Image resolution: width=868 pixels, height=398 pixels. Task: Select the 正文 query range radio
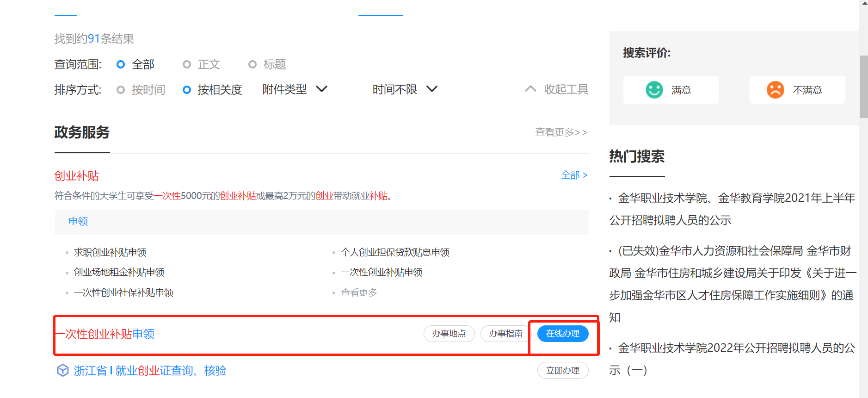click(x=187, y=64)
